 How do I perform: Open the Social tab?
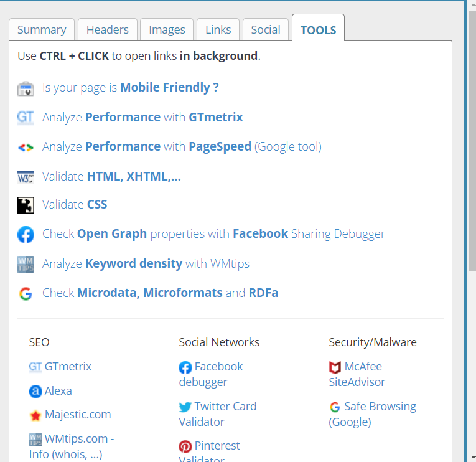266,29
